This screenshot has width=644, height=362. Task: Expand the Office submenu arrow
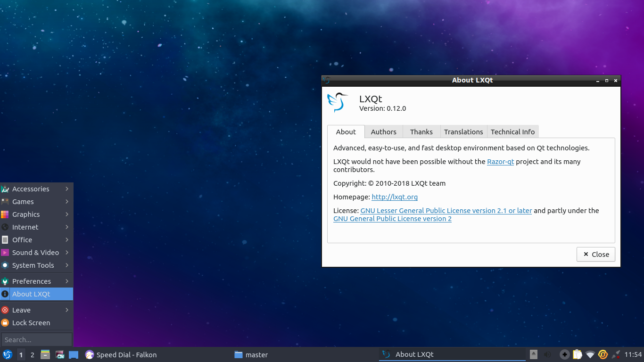point(67,240)
